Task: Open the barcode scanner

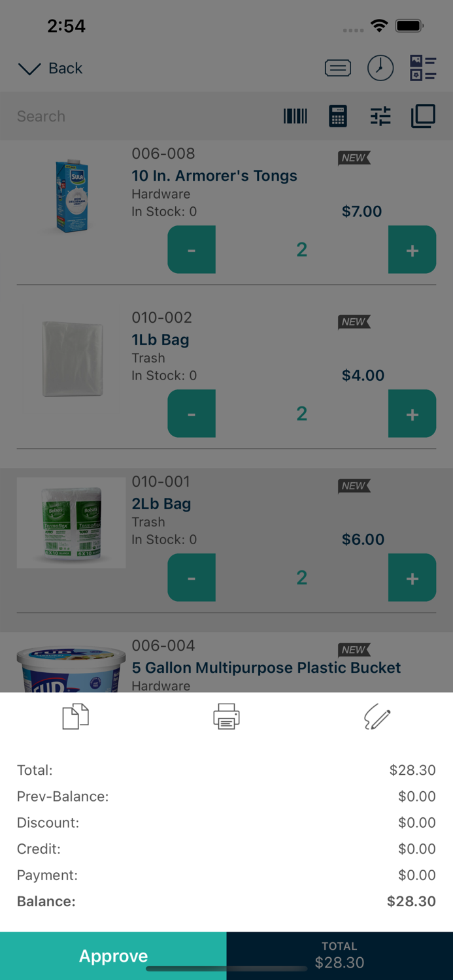Action: [x=295, y=116]
